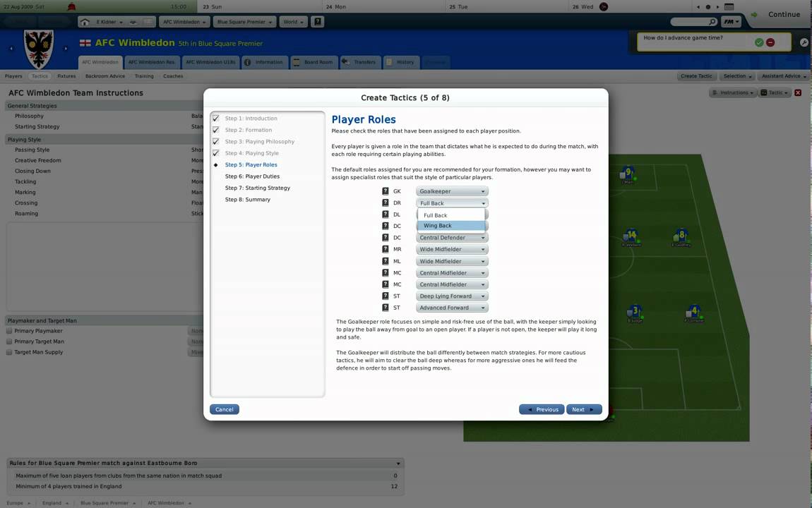The image size is (812, 508).
Task: Go to next date with right arrow
Action: tap(718, 7)
